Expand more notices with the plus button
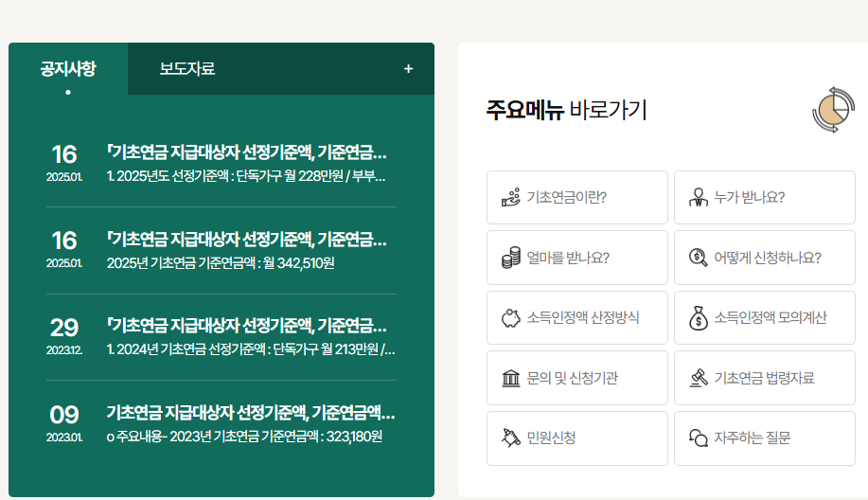Image resolution: width=868 pixels, height=500 pixels. coord(408,69)
